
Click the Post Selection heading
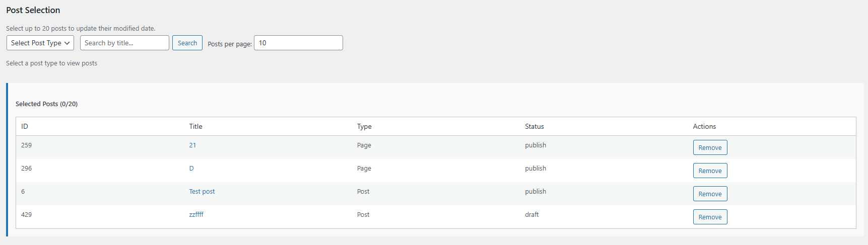coord(33,10)
